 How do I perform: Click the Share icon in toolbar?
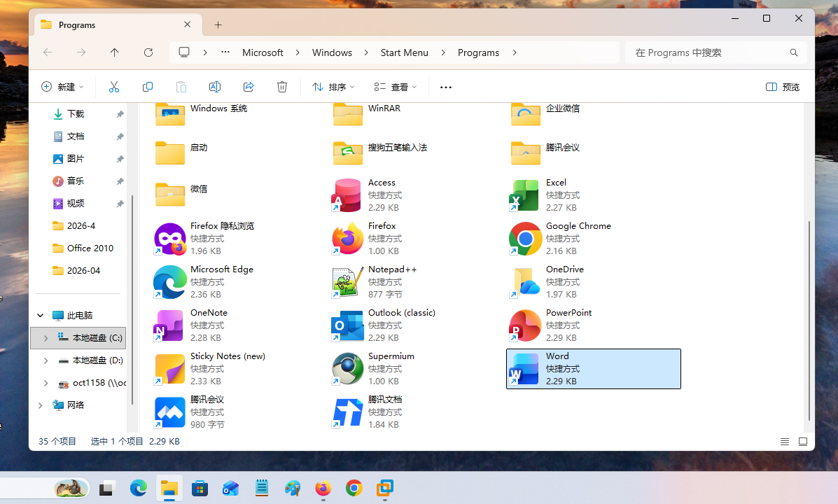pos(249,87)
